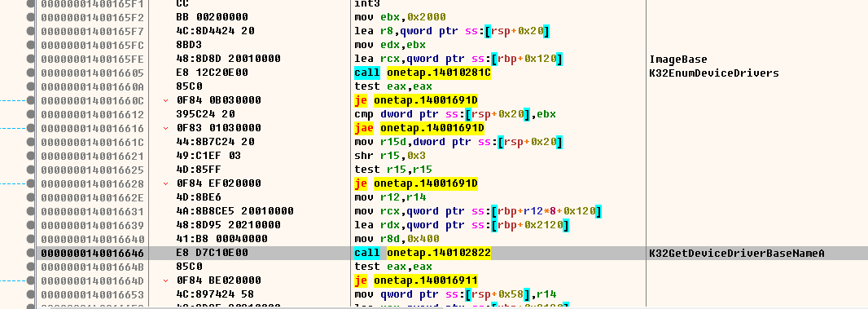Viewport: 868px width, 309px height.
Task: Select address 000000014001661C
Action: point(93,142)
